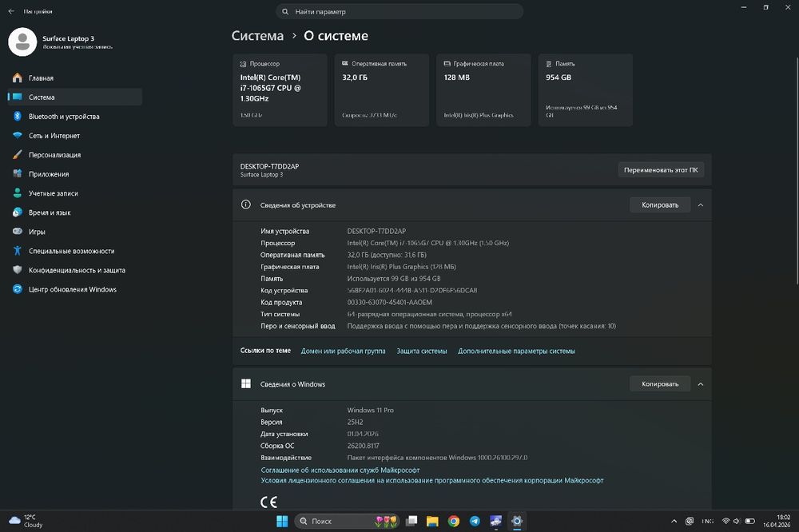Screen dimensions: 799x532
Task: Select Приложения in sidebar
Action: (x=75, y=174)
